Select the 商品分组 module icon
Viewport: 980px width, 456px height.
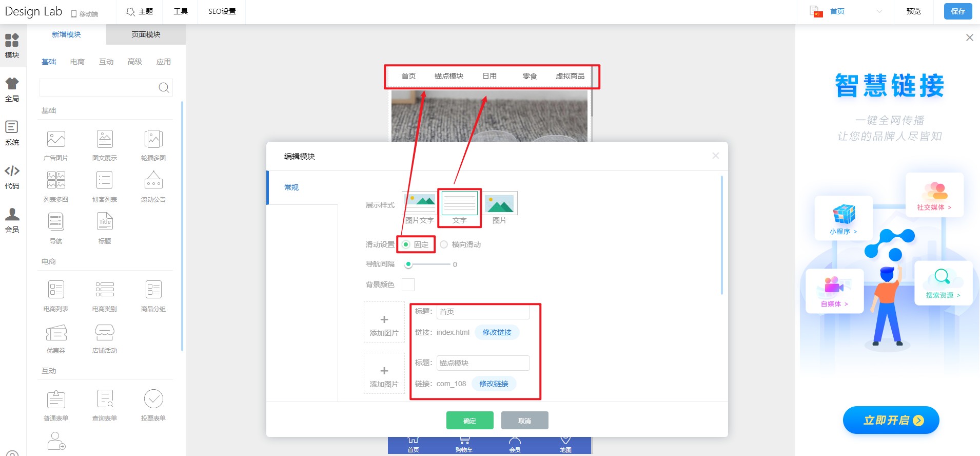[153, 290]
